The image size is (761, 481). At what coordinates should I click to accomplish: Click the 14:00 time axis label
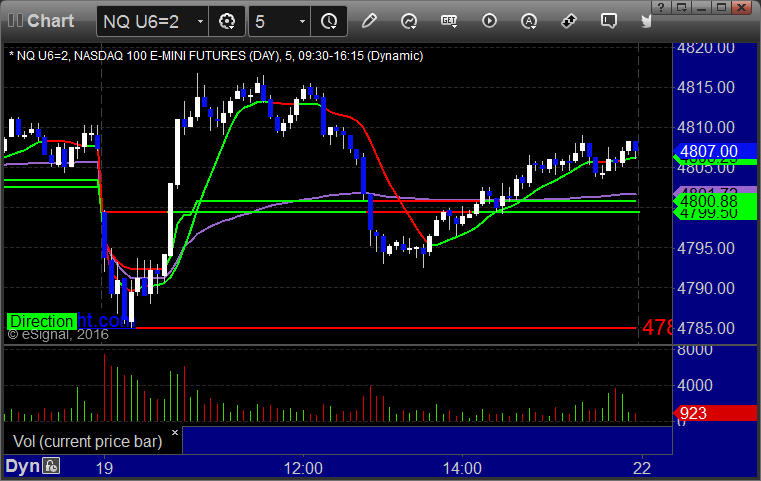pos(462,468)
